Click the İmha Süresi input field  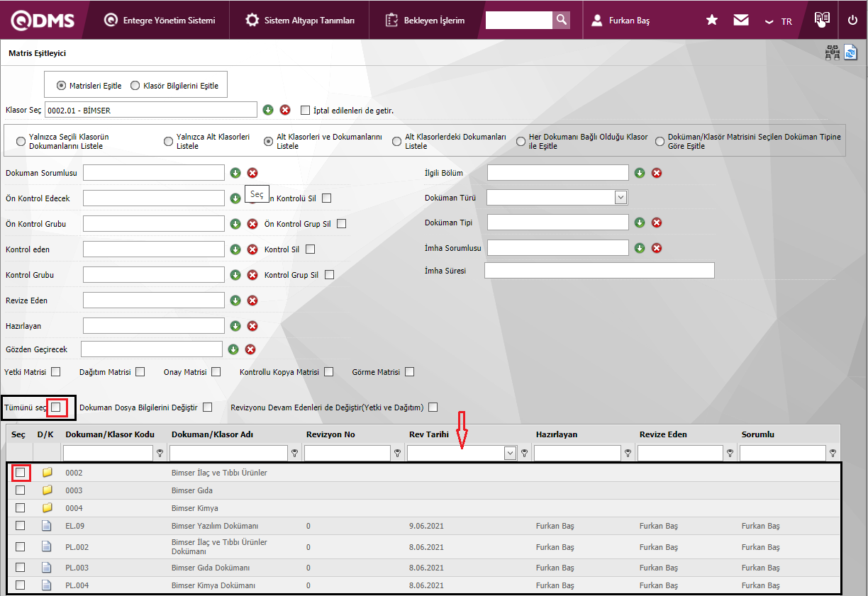tap(599, 271)
